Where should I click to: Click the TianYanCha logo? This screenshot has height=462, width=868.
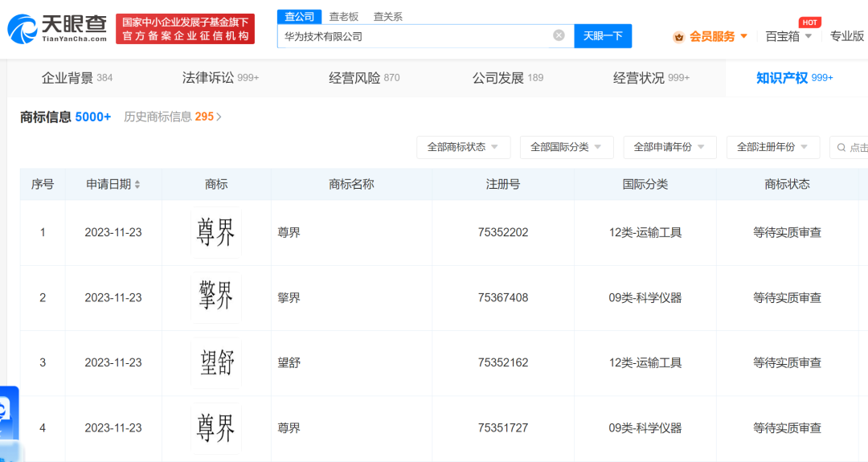57,29
